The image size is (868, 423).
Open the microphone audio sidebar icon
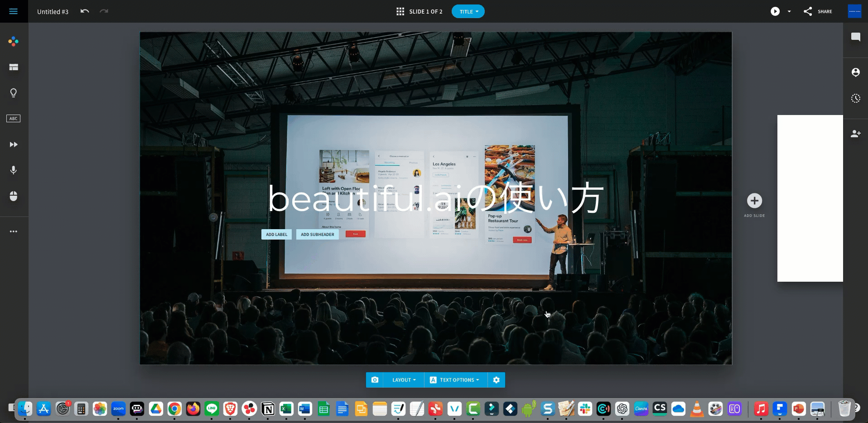[x=14, y=170]
